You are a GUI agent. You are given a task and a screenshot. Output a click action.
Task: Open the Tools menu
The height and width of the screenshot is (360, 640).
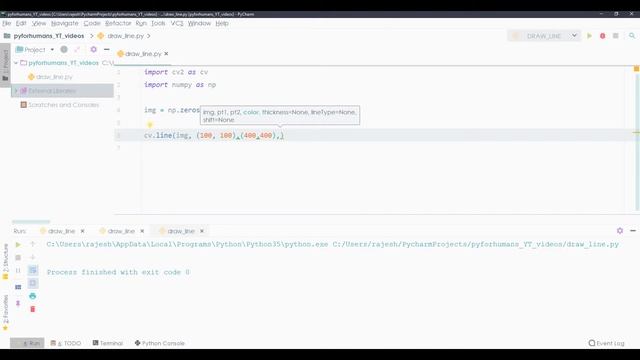pos(158,23)
